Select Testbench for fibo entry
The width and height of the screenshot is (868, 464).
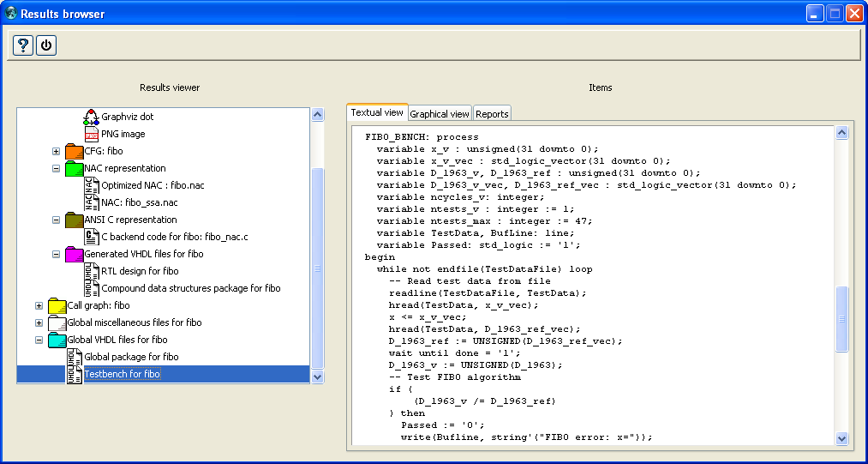click(x=123, y=374)
